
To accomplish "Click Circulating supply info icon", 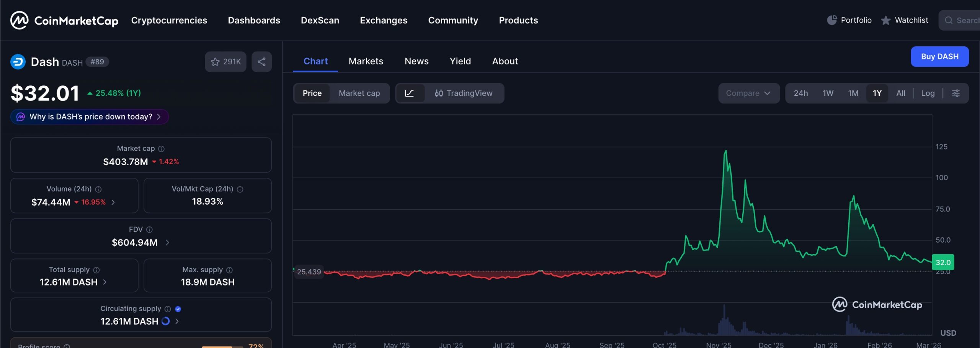I will 168,309.
